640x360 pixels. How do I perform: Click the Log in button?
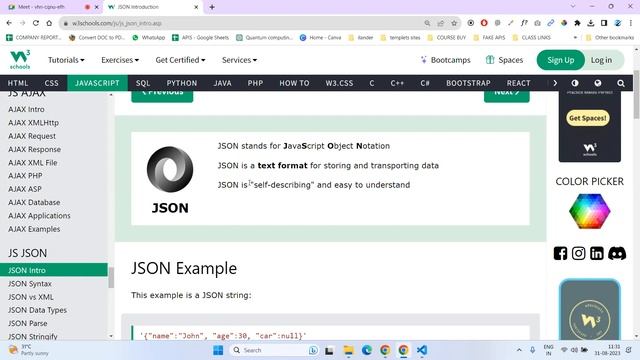[601, 60]
